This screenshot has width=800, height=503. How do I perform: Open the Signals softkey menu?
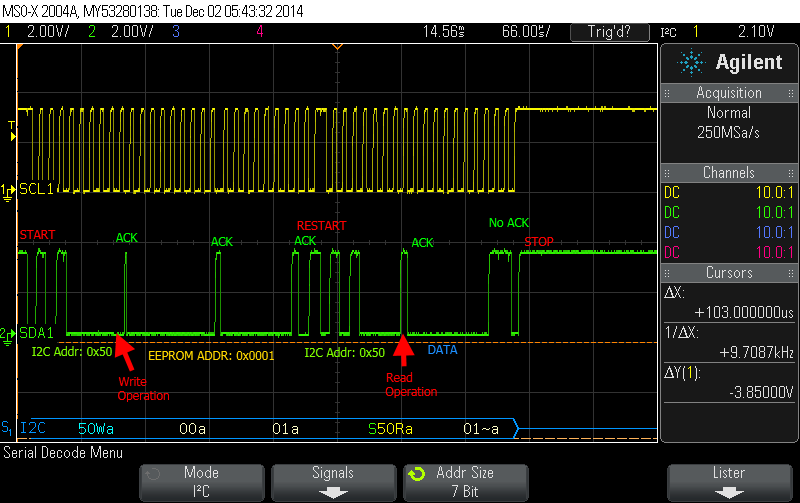(334, 482)
